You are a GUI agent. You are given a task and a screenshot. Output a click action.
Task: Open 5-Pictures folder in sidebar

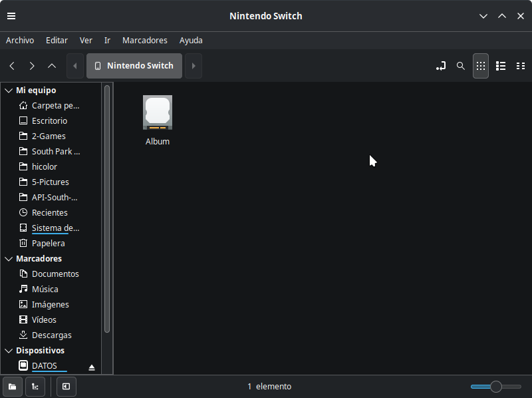tap(51, 182)
